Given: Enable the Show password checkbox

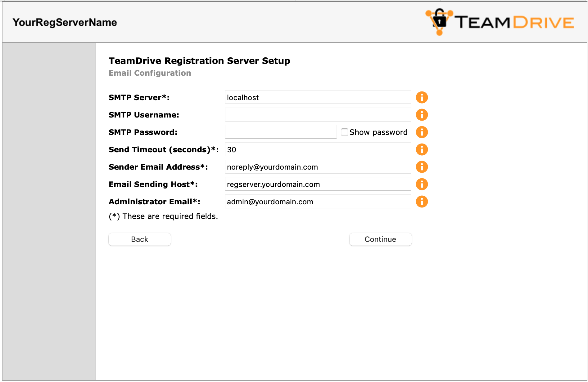Looking at the screenshot, I should [x=344, y=132].
